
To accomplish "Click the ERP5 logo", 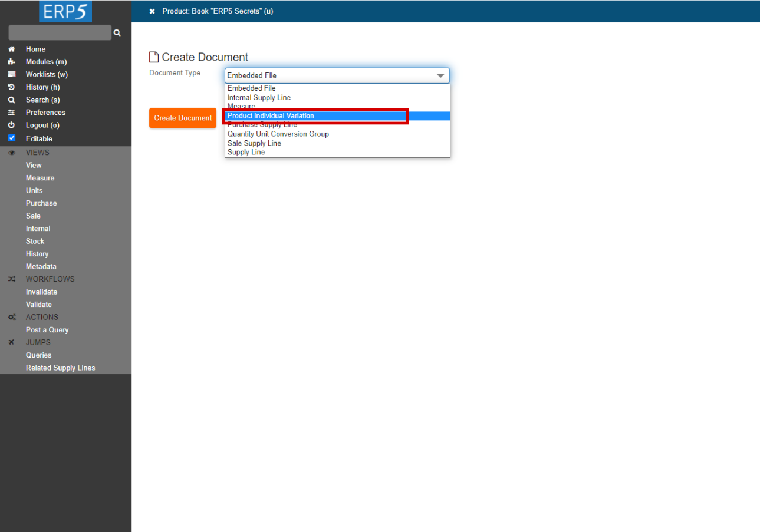I will tap(65, 11).
